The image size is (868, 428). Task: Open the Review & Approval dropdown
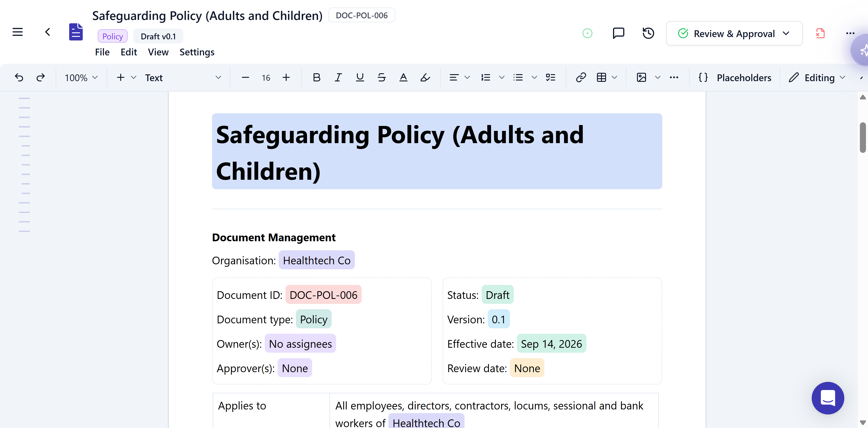point(734,33)
